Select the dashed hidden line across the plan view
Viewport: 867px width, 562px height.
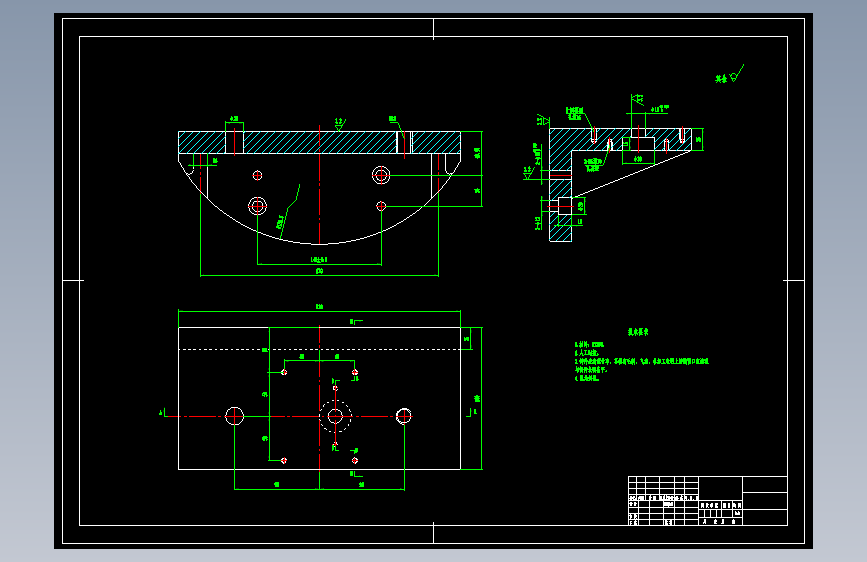click(x=319, y=350)
